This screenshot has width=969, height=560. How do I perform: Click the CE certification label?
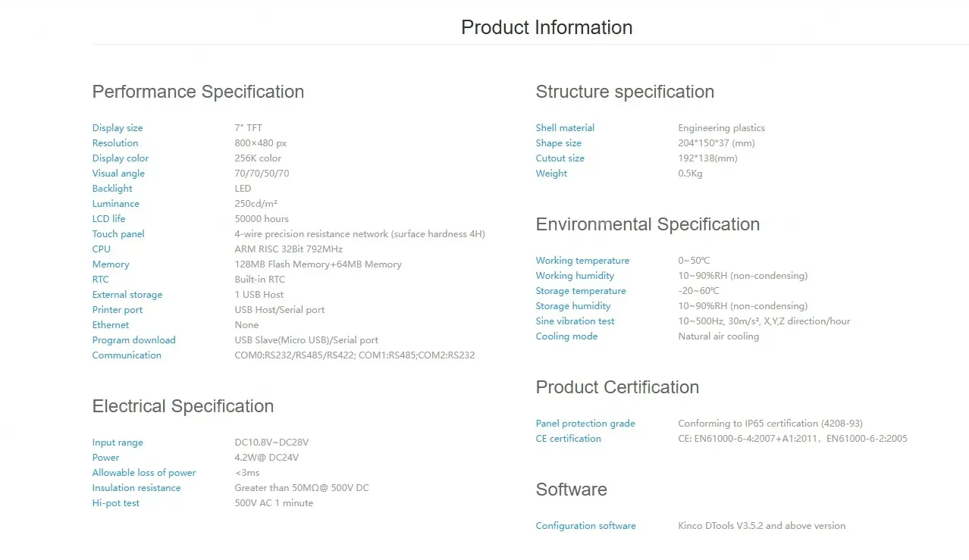point(568,439)
